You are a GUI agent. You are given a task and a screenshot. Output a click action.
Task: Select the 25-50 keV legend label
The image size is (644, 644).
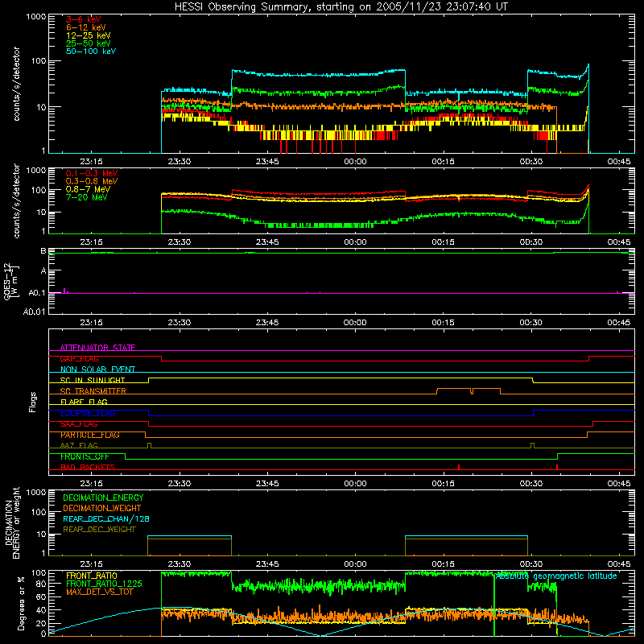point(89,43)
